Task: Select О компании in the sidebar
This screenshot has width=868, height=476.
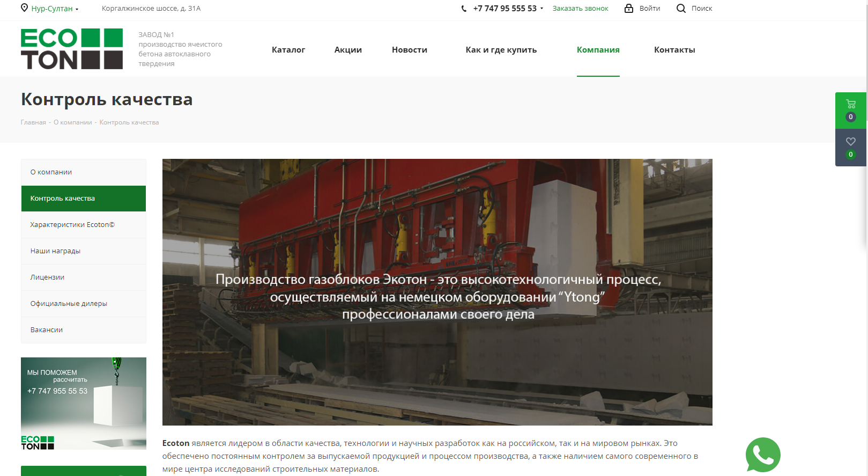Action: (x=84, y=172)
